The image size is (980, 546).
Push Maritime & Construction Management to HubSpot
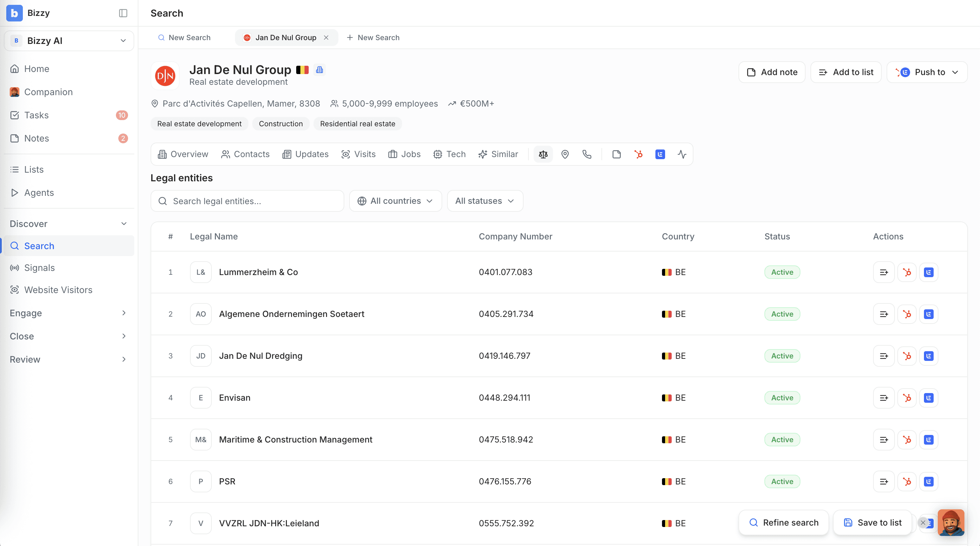coord(907,439)
